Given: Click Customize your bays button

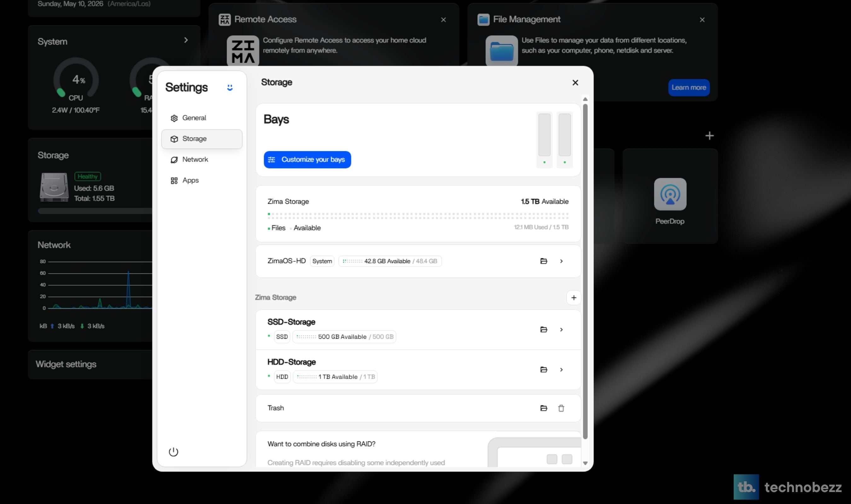Looking at the screenshot, I should click(x=307, y=160).
